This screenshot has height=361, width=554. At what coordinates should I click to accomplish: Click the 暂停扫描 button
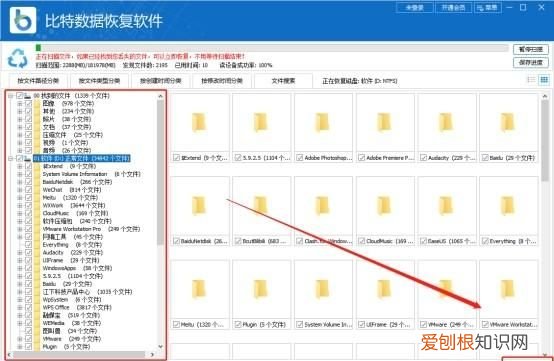point(531,49)
